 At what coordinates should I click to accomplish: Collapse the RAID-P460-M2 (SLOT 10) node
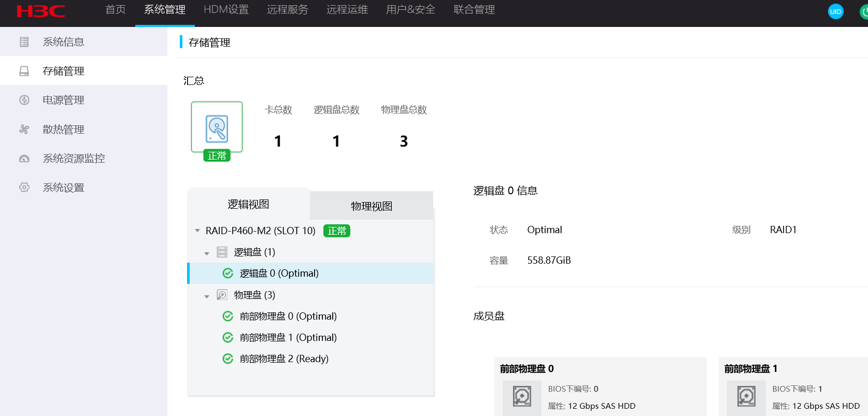197,231
